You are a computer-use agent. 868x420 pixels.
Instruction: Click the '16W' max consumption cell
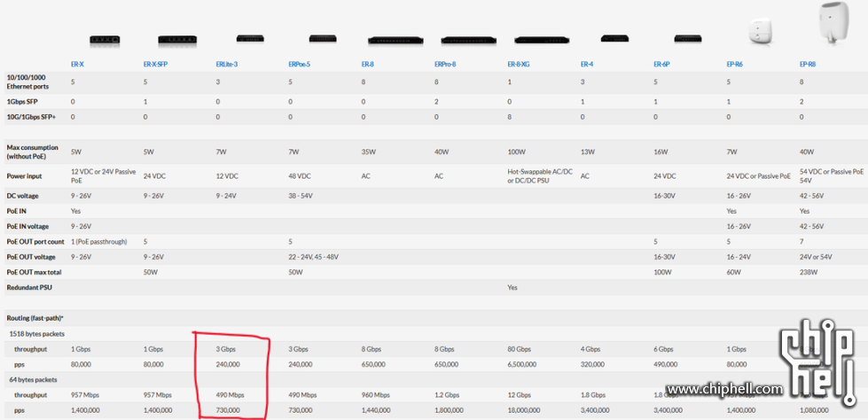pos(660,152)
